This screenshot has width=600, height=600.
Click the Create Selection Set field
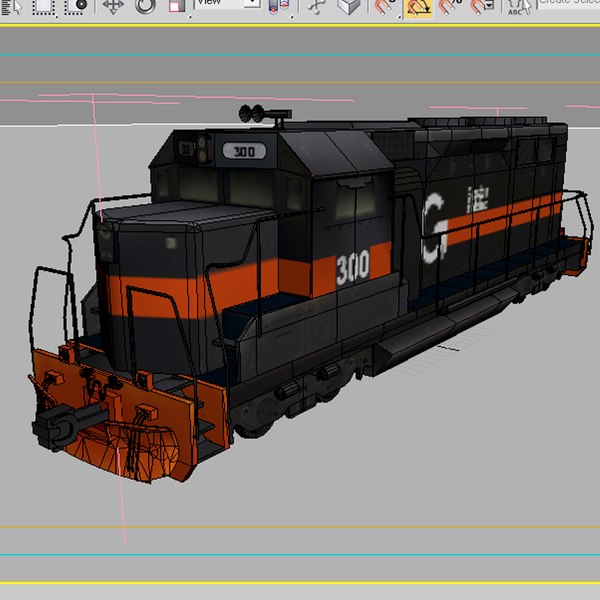(569, 3)
